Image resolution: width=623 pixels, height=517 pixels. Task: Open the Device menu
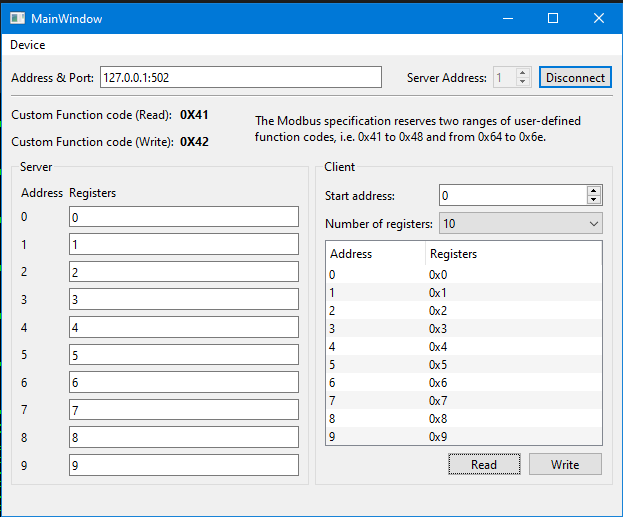click(x=28, y=45)
